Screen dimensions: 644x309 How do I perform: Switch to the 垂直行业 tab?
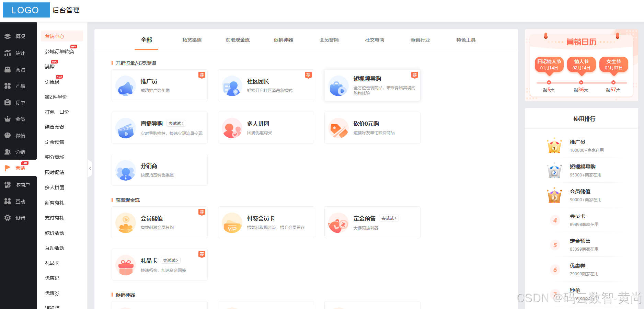(420, 40)
